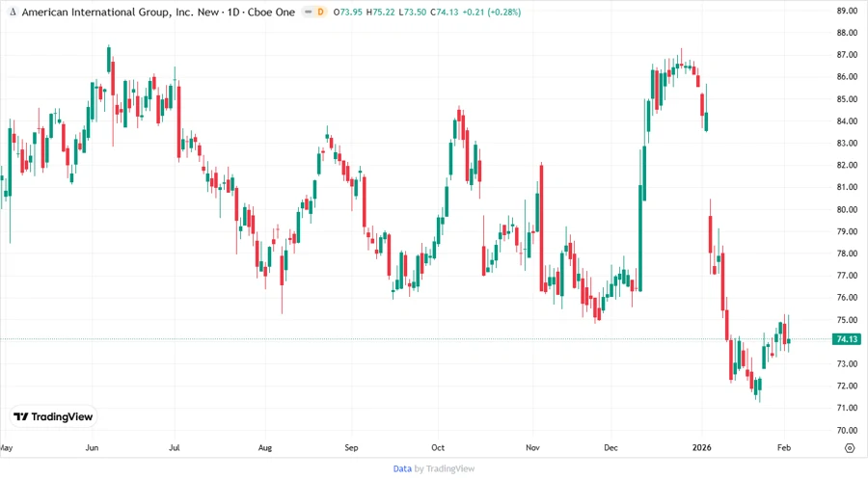This screenshot has height=480, width=868.
Task: Click the 'American International Group, Inc. New' title
Action: 121,13
